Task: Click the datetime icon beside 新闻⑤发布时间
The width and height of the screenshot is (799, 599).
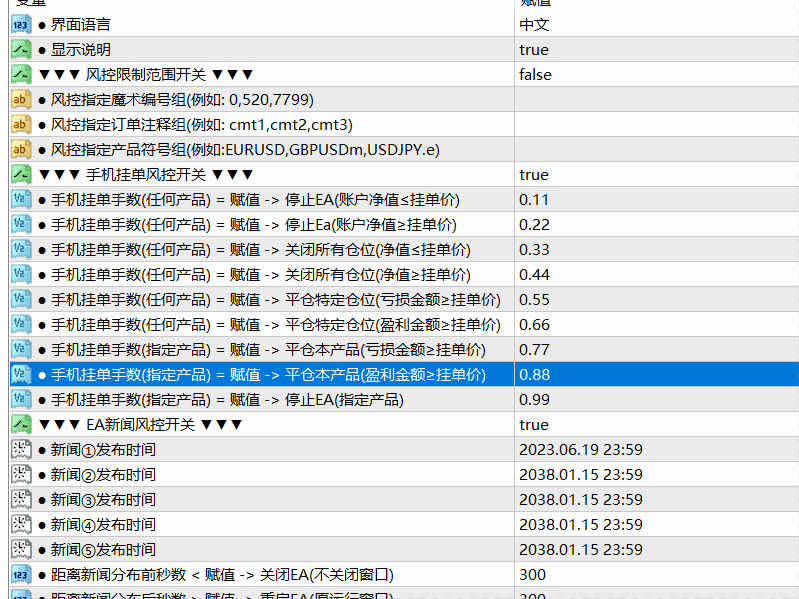Action: tap(21, 549)
